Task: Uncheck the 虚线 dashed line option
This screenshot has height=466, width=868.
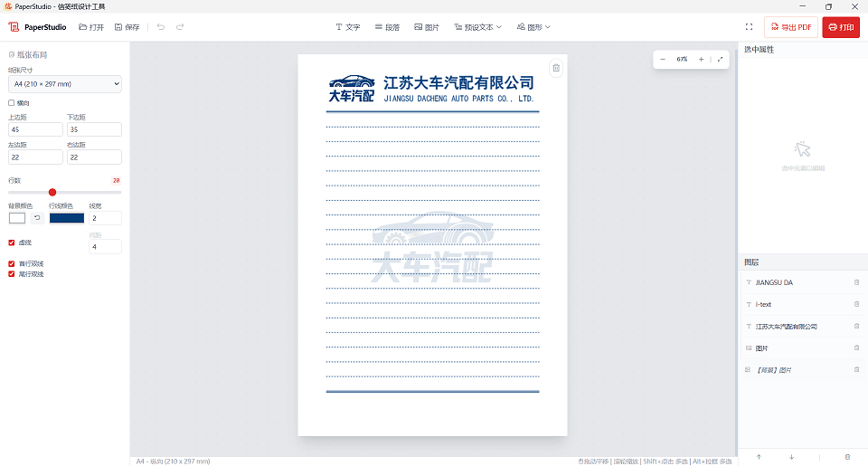Action: [x=12, y=243]
